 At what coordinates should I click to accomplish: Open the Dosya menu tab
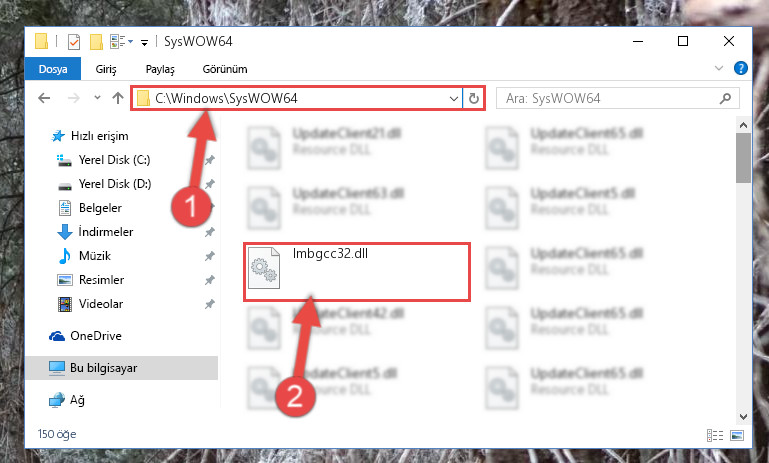pos(53,69)
